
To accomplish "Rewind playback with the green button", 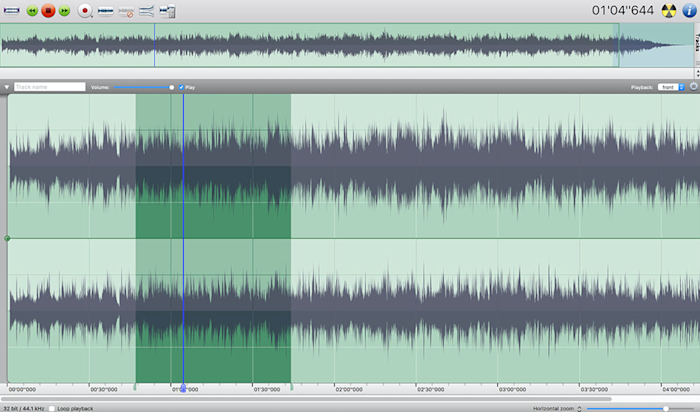I will 32,11.
